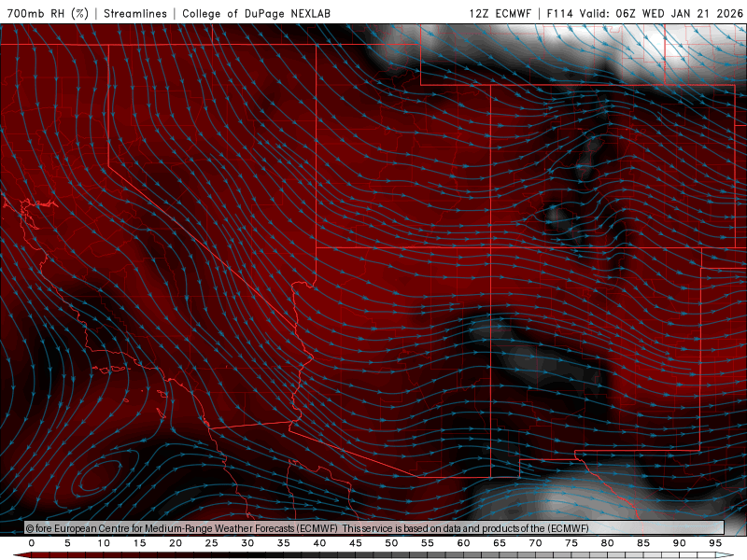Click the "70" colorbar label
Screen dimensions: 747x560
535,543
